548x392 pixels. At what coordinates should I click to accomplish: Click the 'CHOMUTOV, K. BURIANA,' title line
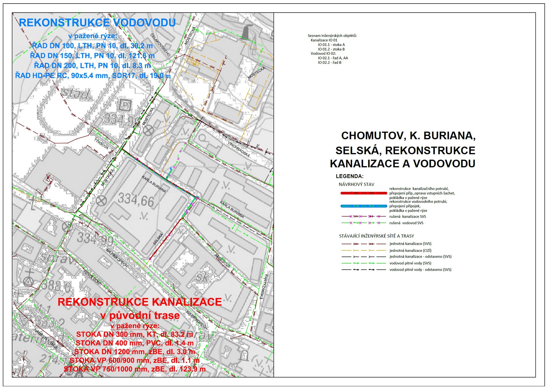(x=408, y=136)
